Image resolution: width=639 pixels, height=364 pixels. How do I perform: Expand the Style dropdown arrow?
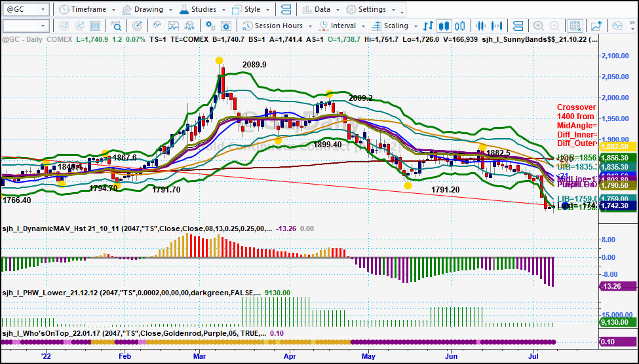pyautogui.click(x=267, y=10)
